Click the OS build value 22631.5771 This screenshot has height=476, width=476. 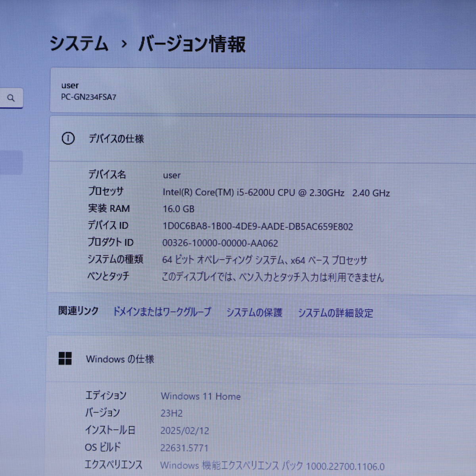[184, 448]
